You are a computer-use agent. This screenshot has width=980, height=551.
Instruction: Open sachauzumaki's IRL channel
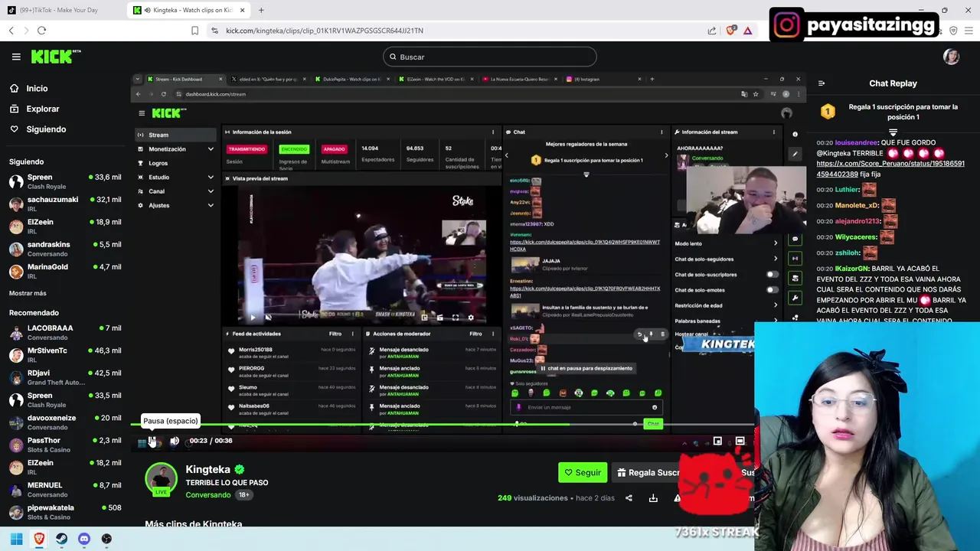pos(65,204)
